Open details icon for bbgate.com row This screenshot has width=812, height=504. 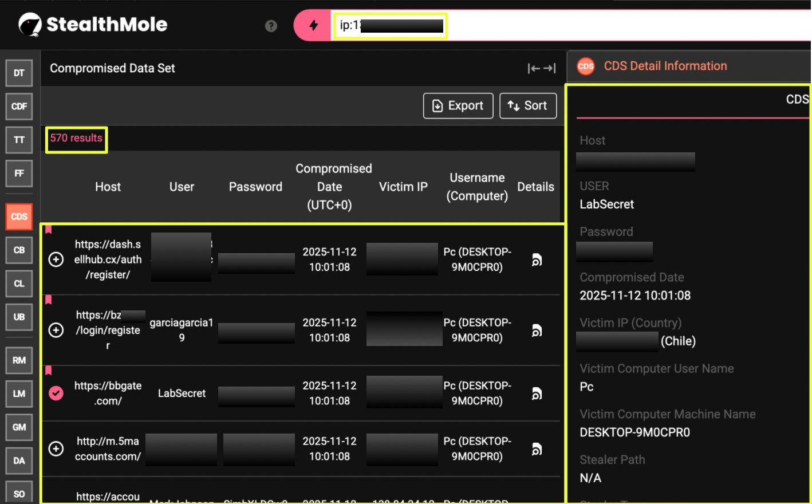pos(537,394)
